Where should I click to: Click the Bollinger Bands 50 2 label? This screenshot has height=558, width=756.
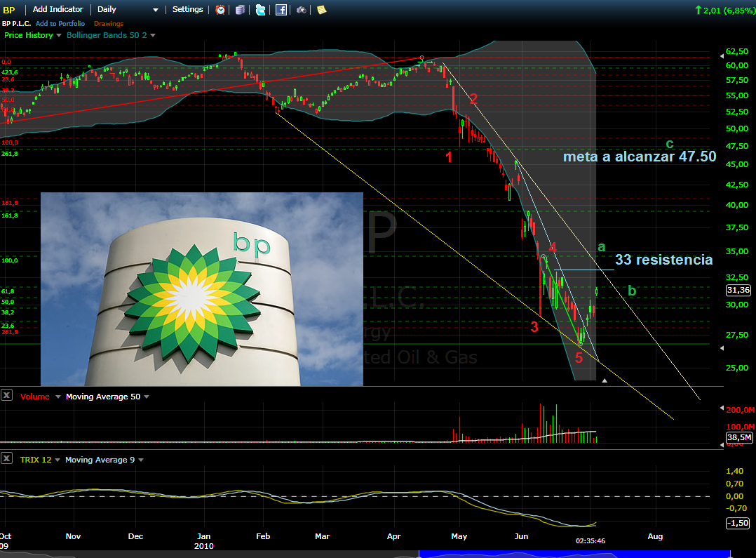coord(107,35)
